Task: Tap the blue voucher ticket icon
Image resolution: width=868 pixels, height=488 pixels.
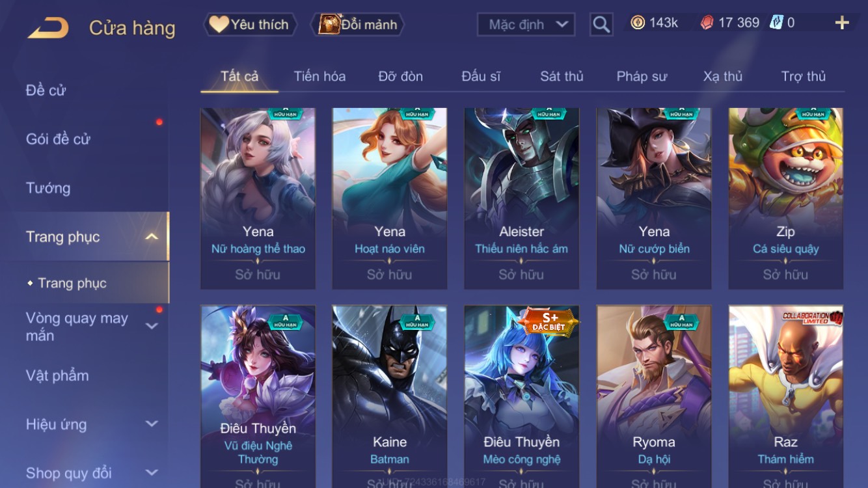Action: pyautogui.click(x=776, y=23)
